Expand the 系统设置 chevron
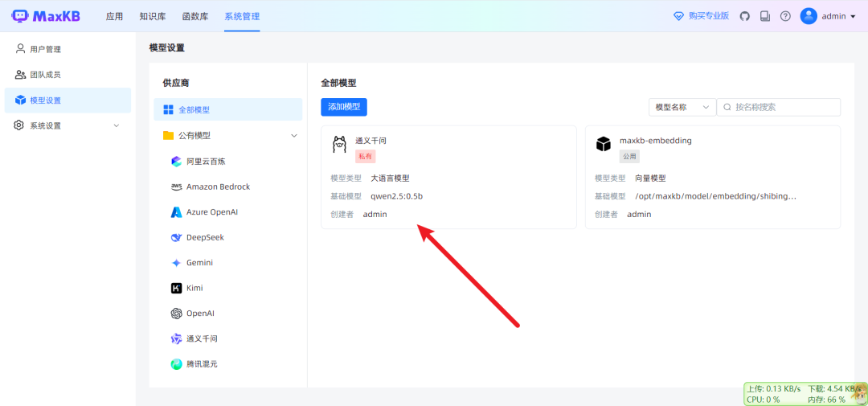Screen dimensions: 868x406 pyautogui.click(x=117, y=125)
